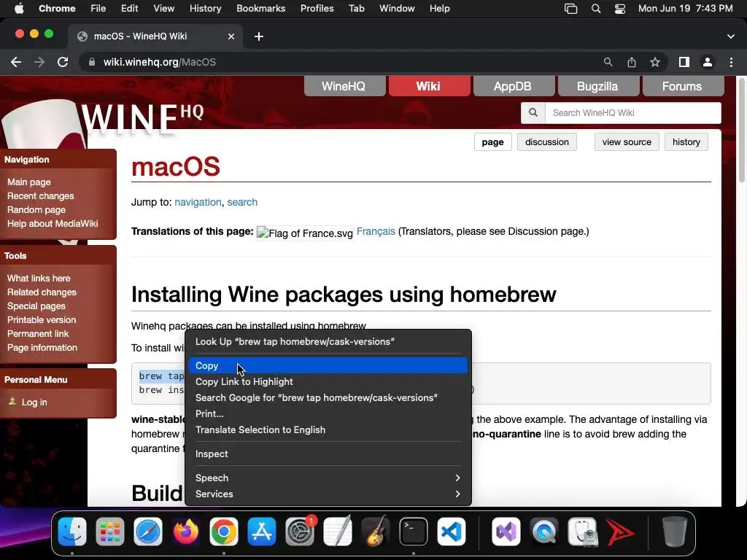This screenshot has width=747, height=560.
Task: Click the browser back arrow
Action: (x=16, y=62)
